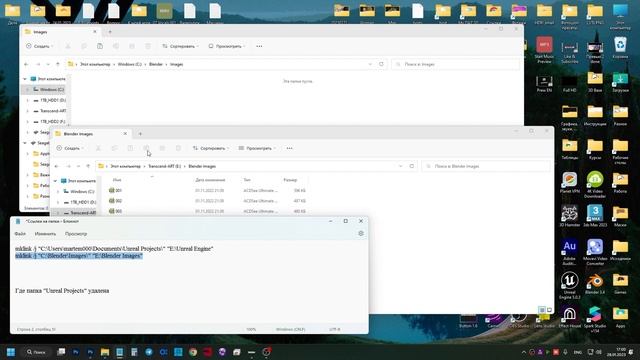Image resolution: width=640 pixels, height=360 pixels.
Task: Click the search box in Images window
Action: click(456, 64)
